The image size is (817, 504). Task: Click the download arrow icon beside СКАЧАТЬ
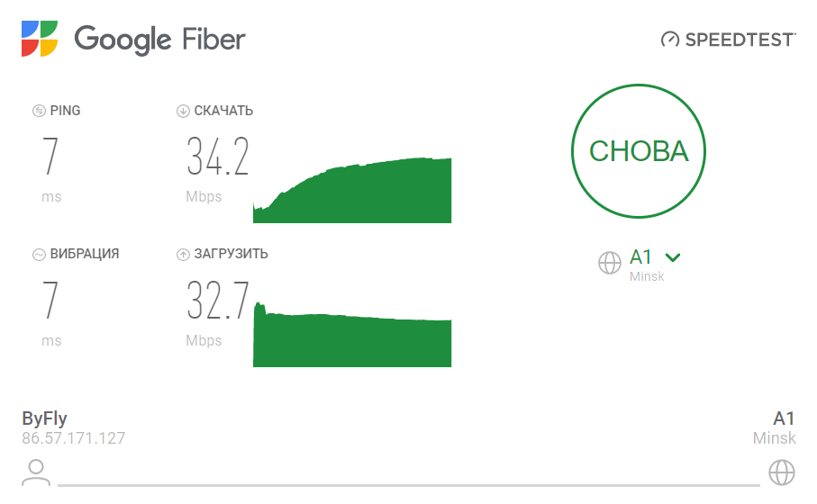(x=183, y=111)
